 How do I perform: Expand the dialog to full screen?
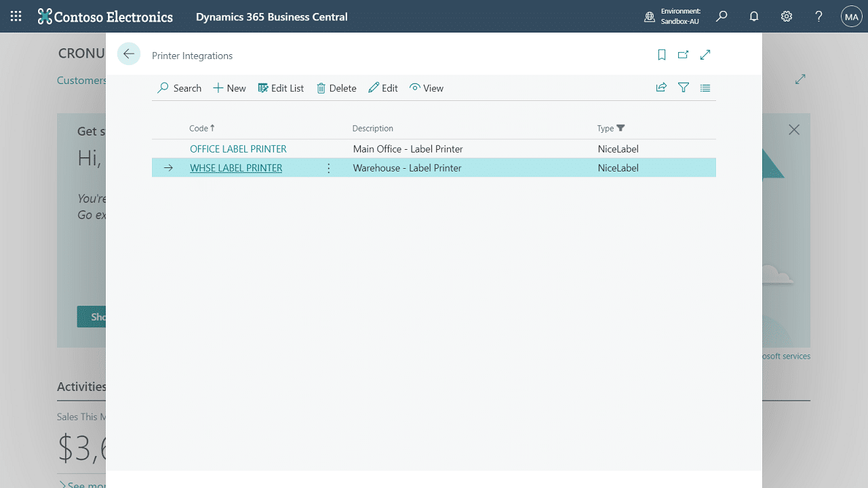point(705,55)
